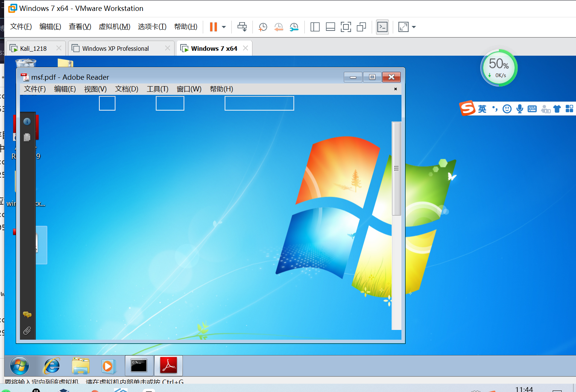Image resolution: width=576 pixels, height=392 pixels.
Task: Open Sogou skin shirt icon
Action: coord(557,109)
